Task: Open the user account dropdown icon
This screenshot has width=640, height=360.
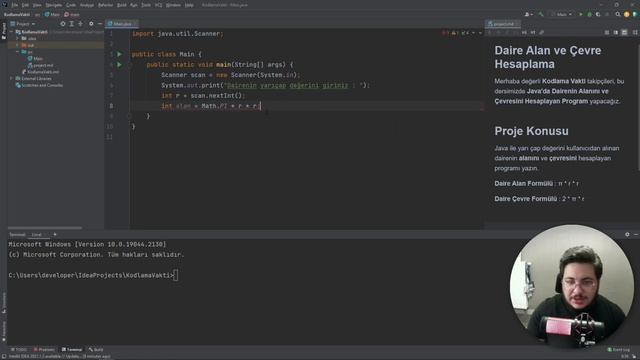Action: pyautogui.click(x=529, y=14)
